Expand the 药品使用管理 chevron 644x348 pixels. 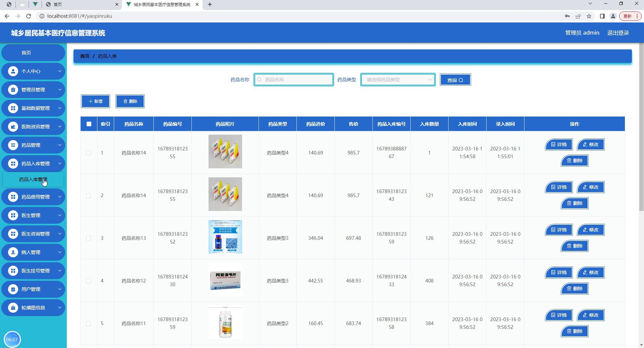tap(59, 197)
